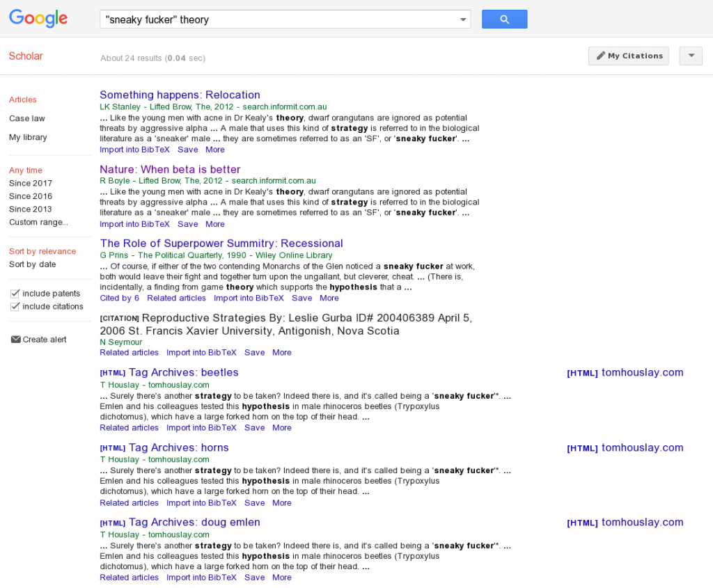The image size is (713, 588).
Task: Click Related articles under Superpower Summitry result
Action: click(176, 298)
